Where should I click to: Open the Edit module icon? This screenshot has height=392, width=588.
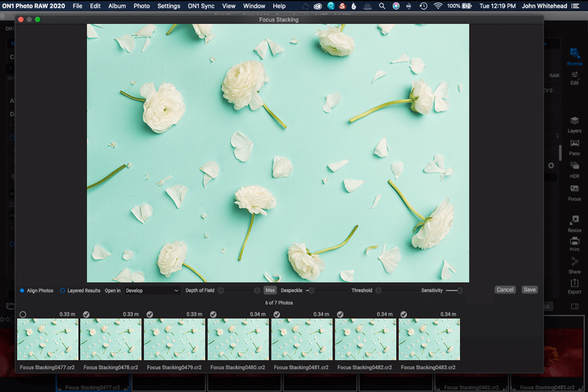(575, 75)
